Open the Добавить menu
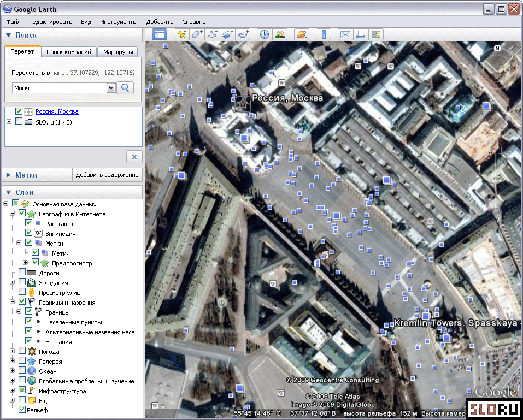523x420 pixels. point(160,22)
